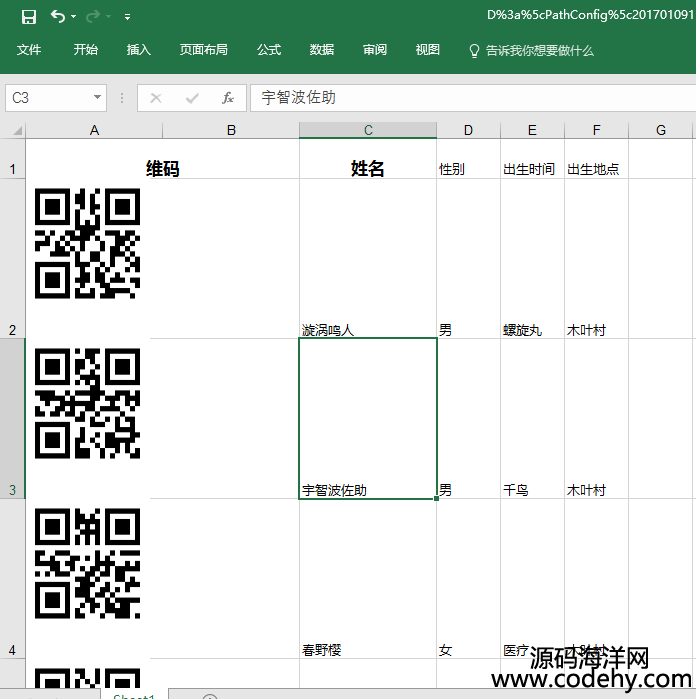
Task: Select the QR code image in row 2
Action: tap(88, 243)
